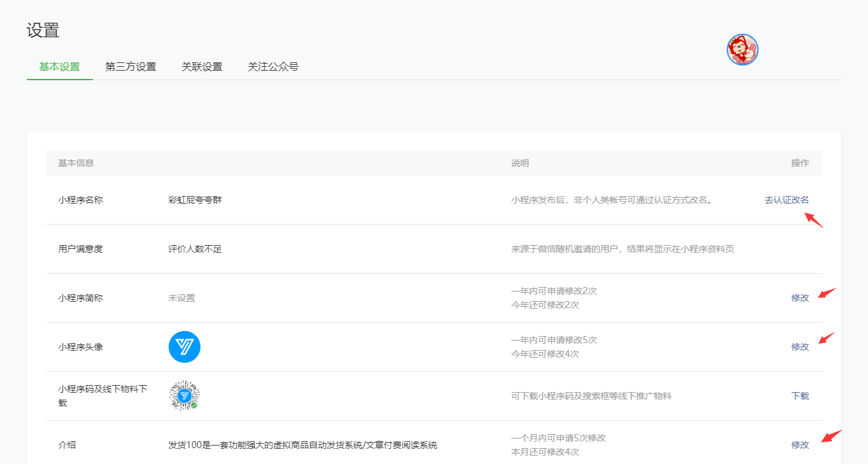Click 下载 for mini program code materials
This screenshot has width=868, height=464.
click(800, 396)
